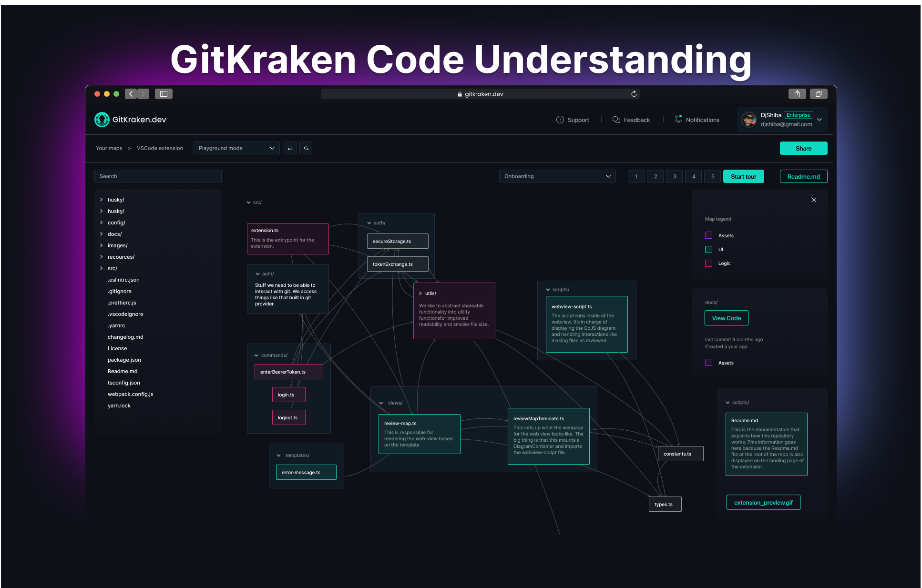Select tour step 5
Image resolution: width=922 pixels, height=588 pixels.
click(x=713, y=176)
